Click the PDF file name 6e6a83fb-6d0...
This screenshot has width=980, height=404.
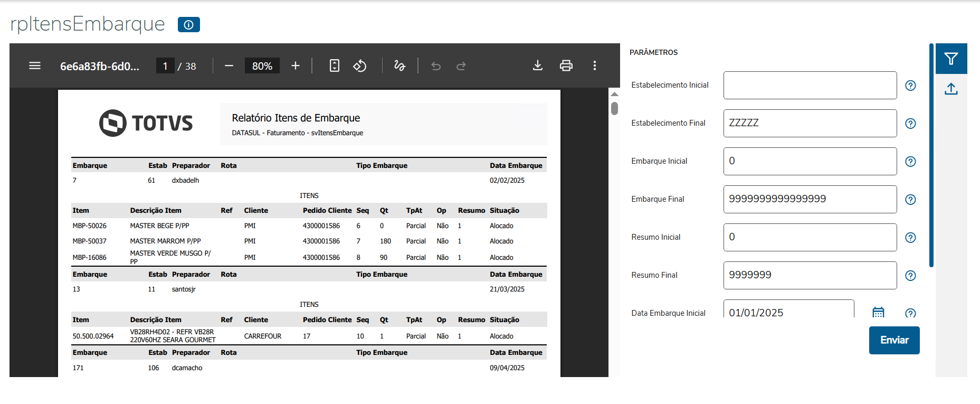coord(100,67)
